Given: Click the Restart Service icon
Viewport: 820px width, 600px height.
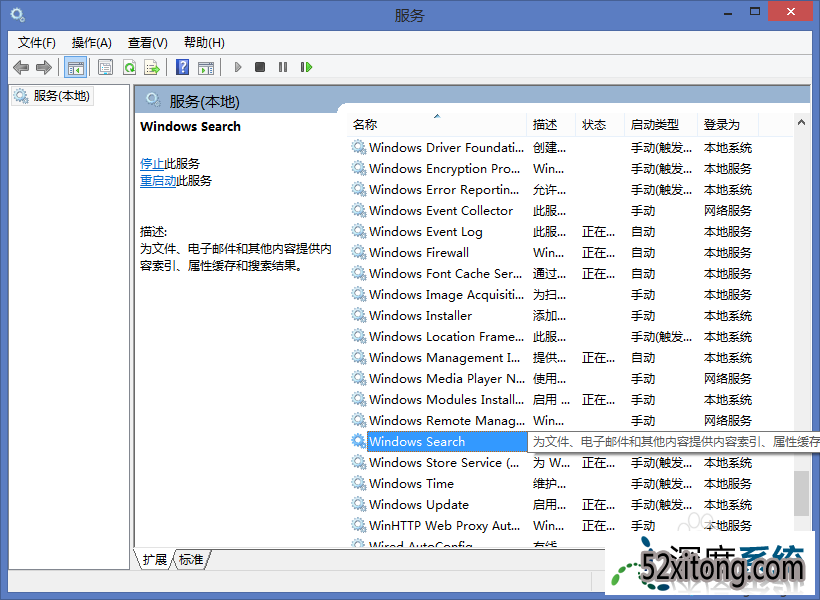Looking at the screenshot, I should (x=306, y=67).
